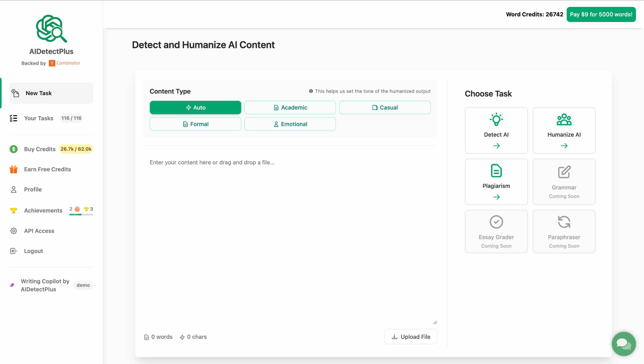Switch content type to Casual
This screenshot has height=364, width=644.
tap(385, 107)
